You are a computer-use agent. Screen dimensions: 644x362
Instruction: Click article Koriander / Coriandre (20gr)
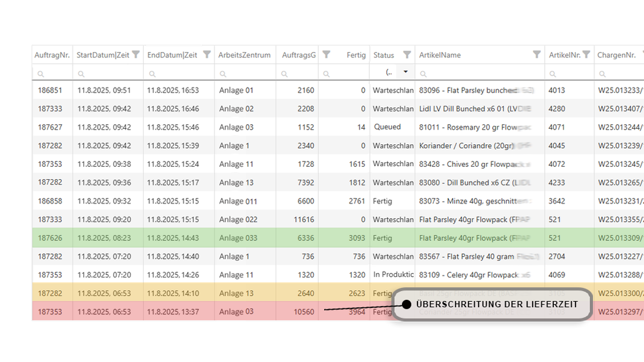coord(467,146)
